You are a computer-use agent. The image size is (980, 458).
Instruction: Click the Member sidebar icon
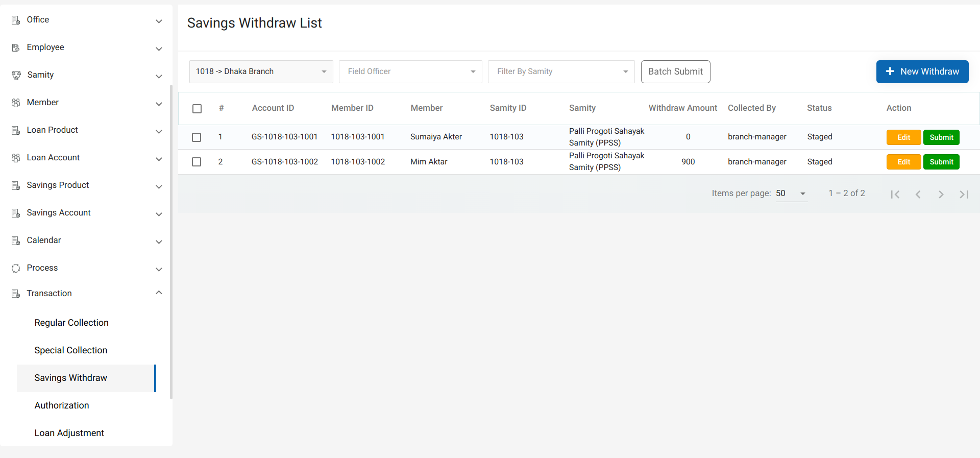[x=16, y=103]
